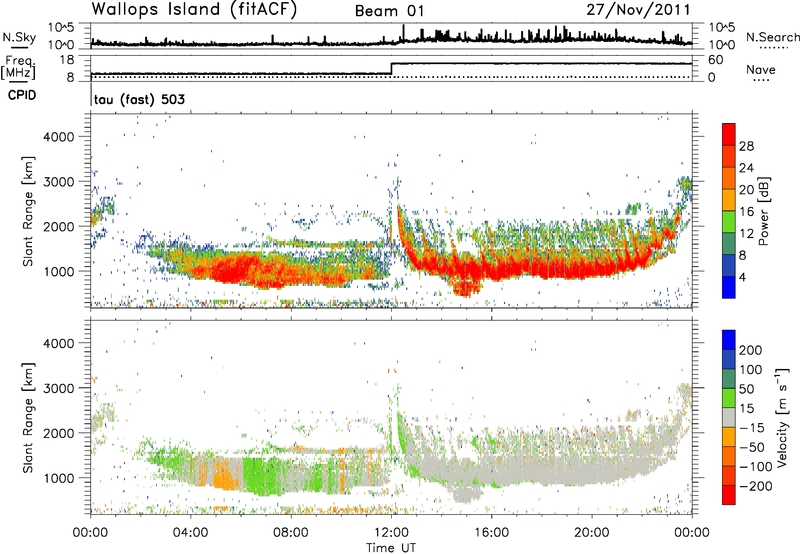Click the '50' label on velocity colorbar
800x554 pixels.
click(746, 390)
